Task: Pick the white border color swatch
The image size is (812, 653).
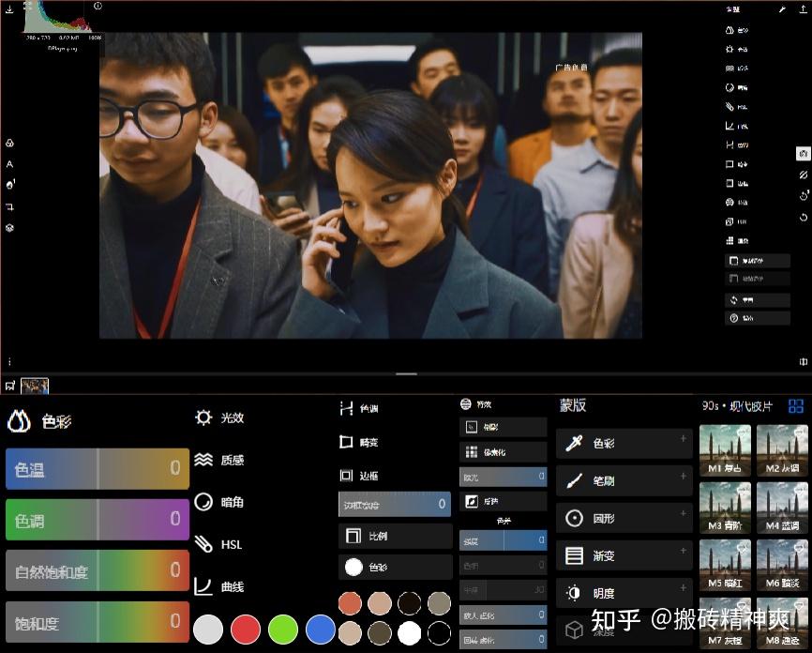Action: pos(410,633)
